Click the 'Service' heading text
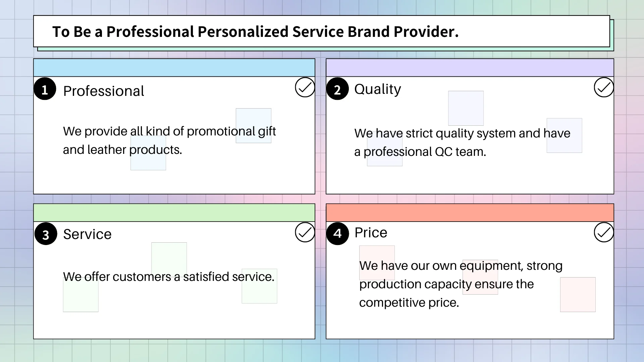Viewport: 644px width, 362px height. pyautogui.click(x=87, y=234)
